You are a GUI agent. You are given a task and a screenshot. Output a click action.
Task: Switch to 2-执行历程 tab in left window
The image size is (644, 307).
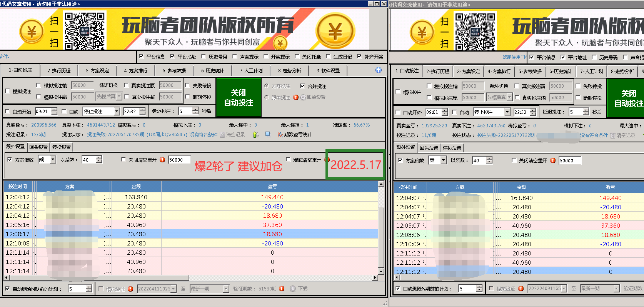(59, 71)
